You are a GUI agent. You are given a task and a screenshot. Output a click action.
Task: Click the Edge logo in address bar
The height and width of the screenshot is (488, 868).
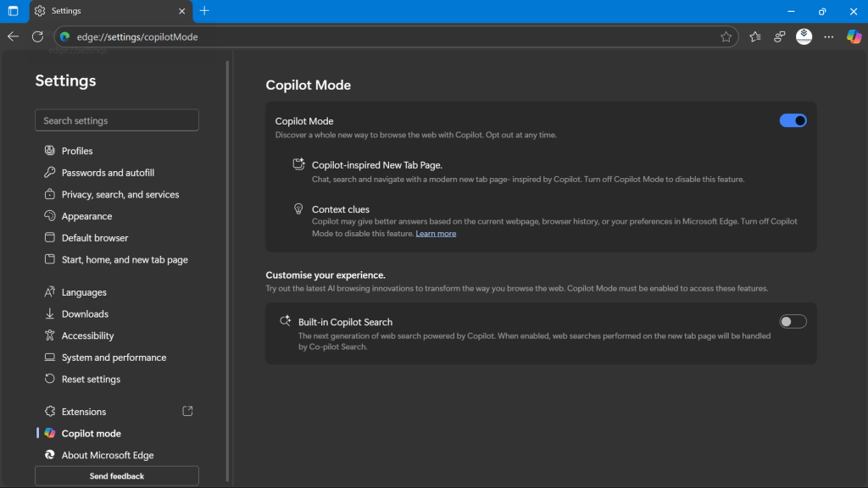point(64,36)
